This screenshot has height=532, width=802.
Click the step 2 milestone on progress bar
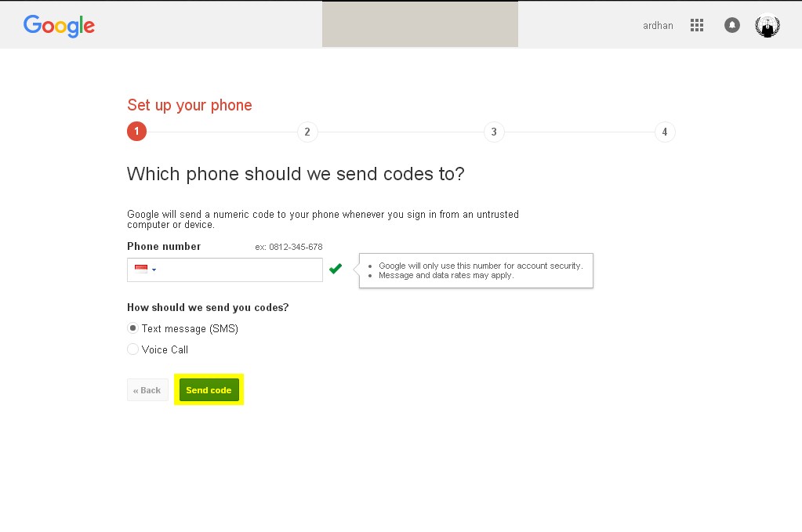[x=307, y=131]
